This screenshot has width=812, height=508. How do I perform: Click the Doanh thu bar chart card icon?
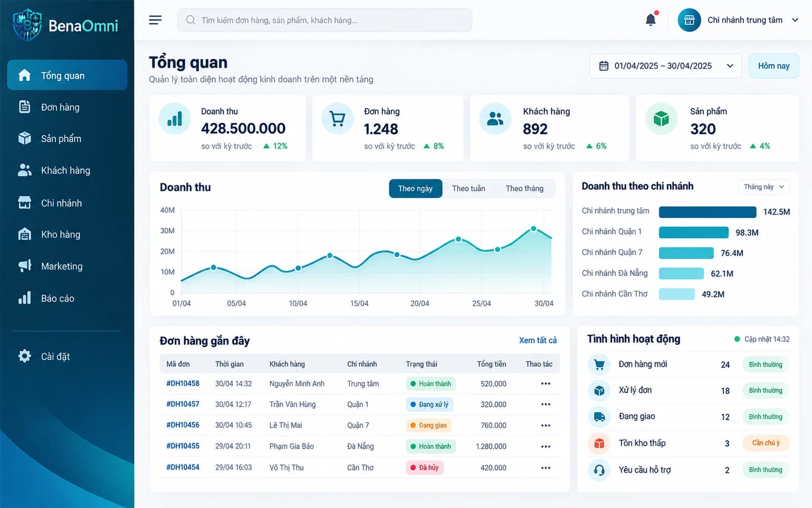[x=175, y=119]
